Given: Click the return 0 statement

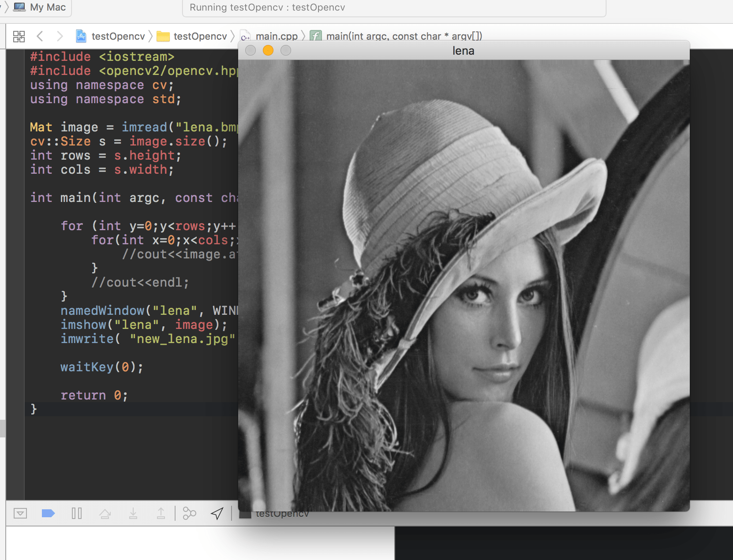Looking at the screenshot, I should (94, 396).
